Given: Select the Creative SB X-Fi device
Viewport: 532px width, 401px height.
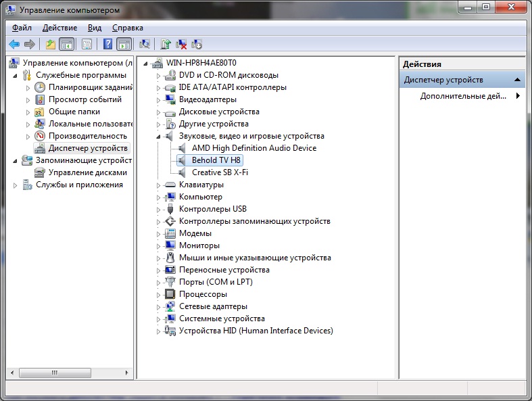Looking at the screenshot, I should [x=220, y=172].
